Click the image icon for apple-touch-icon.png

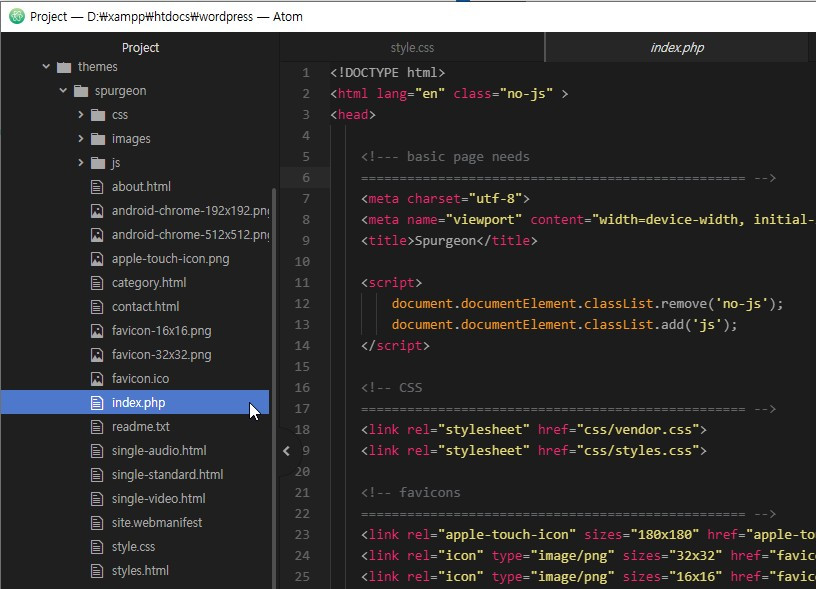(97, 259)
